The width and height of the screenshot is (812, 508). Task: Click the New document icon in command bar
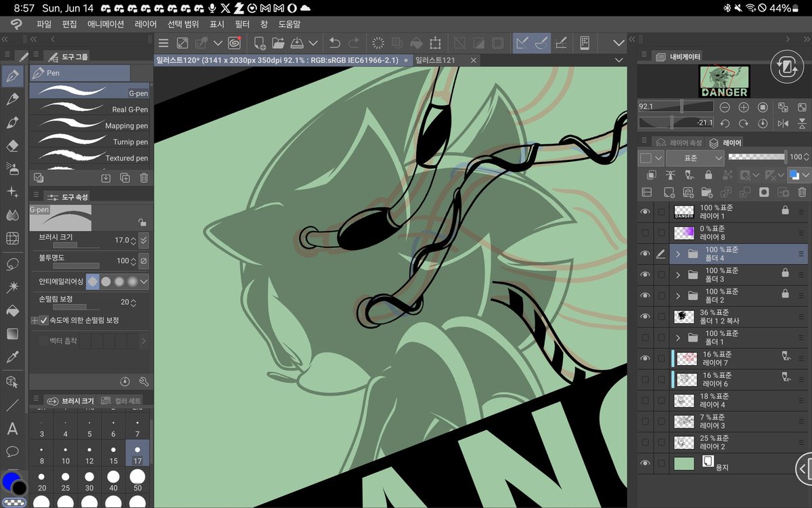pos(260,43)
